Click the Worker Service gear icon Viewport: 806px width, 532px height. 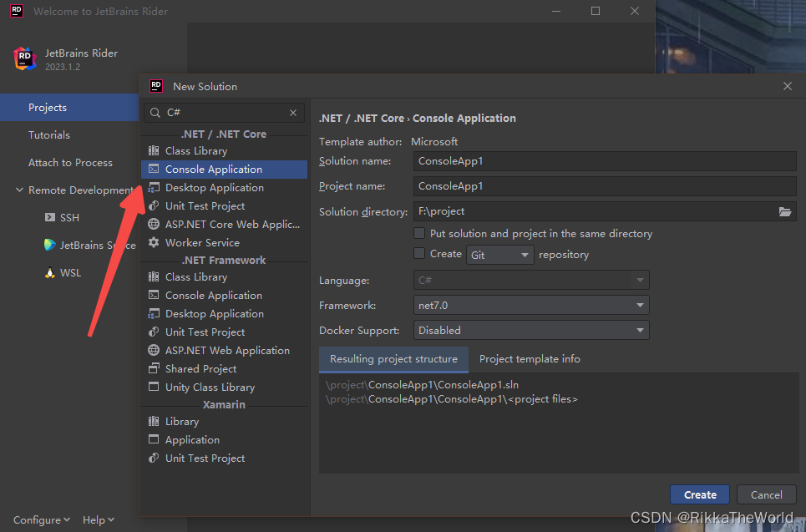153,242
